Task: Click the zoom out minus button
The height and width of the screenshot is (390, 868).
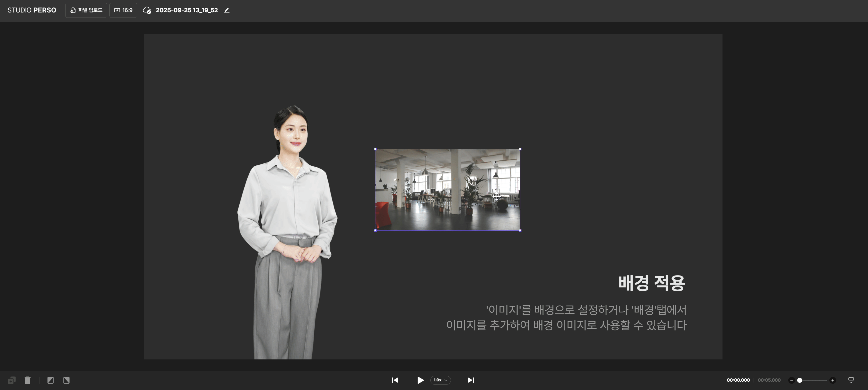Action: tap(792, 380)
